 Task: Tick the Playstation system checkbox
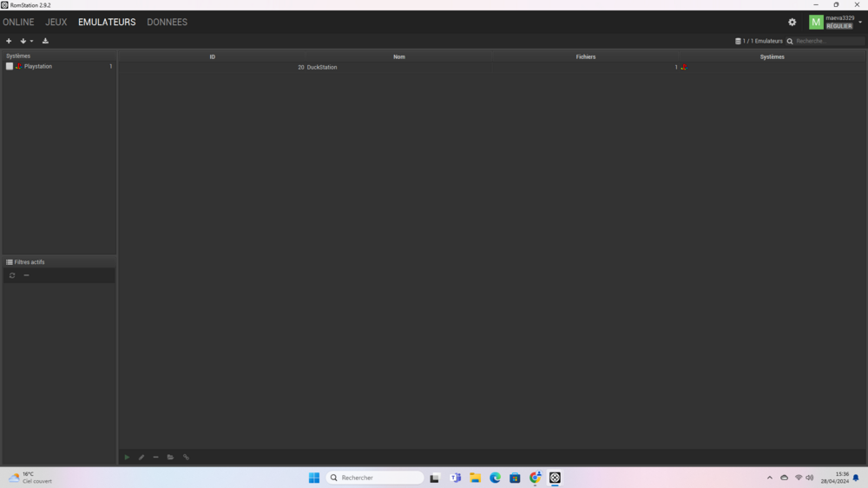(10, 66)
